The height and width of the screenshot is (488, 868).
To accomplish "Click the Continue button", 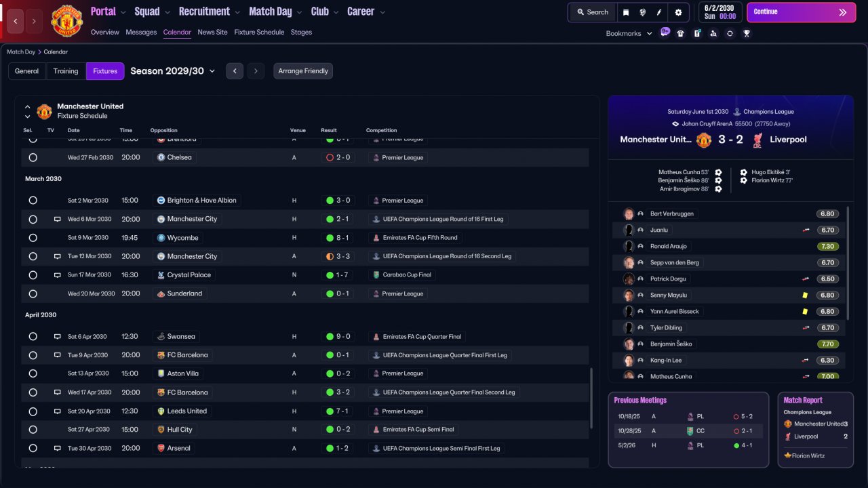I will [x=801, y=12].
